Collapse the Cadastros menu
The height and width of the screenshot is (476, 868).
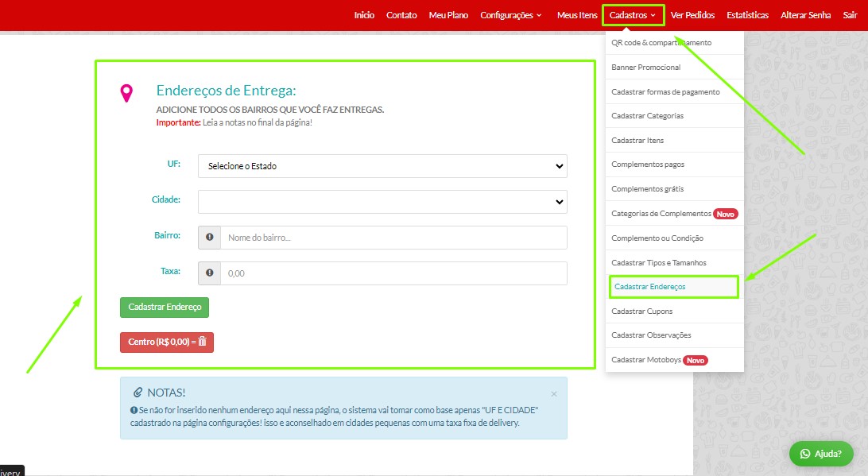pos(633,15)
